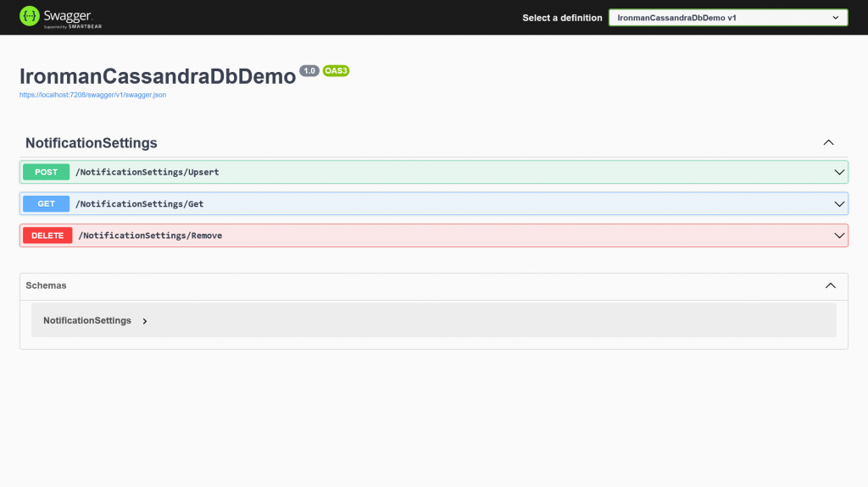This screenshot has width=868, height=487.
Task: Open the Select a definition dropdown
Action: tap(728, 18)
